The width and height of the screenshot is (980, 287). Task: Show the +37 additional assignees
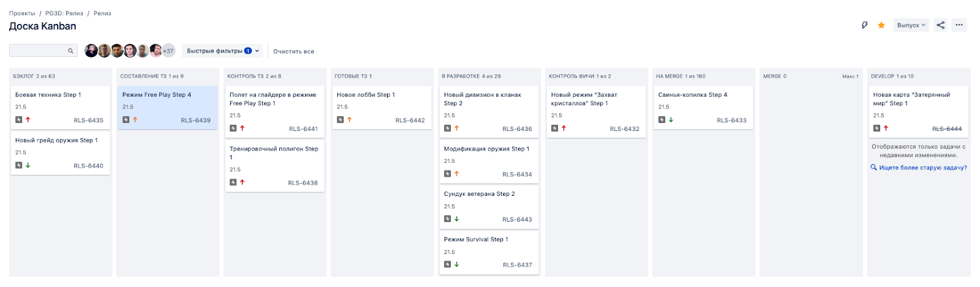168,51
